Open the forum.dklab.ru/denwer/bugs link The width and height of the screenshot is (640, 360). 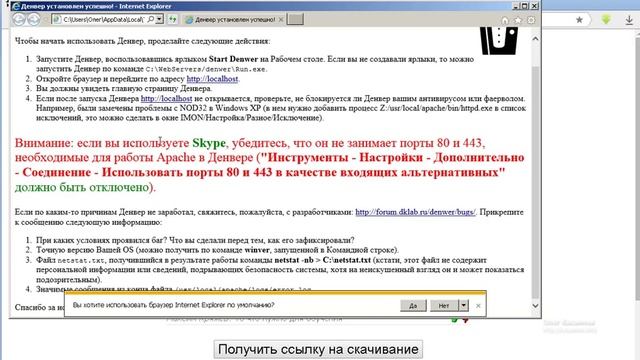coord(415,212)
